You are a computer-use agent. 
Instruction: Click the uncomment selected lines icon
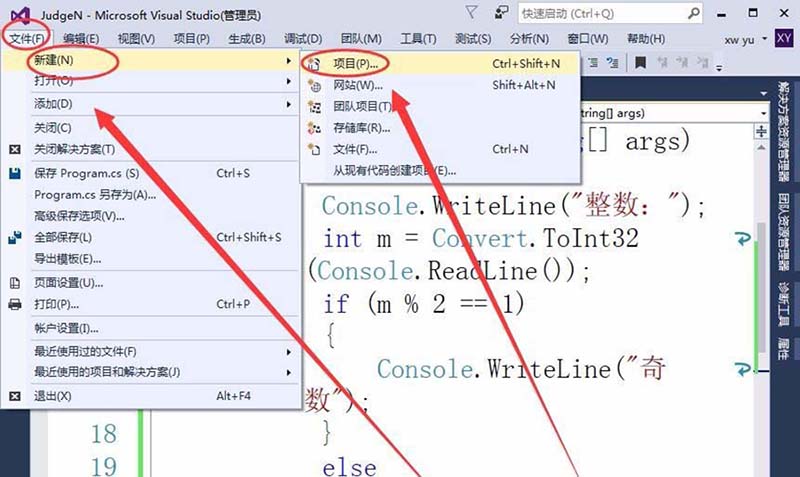click(612, 63)
